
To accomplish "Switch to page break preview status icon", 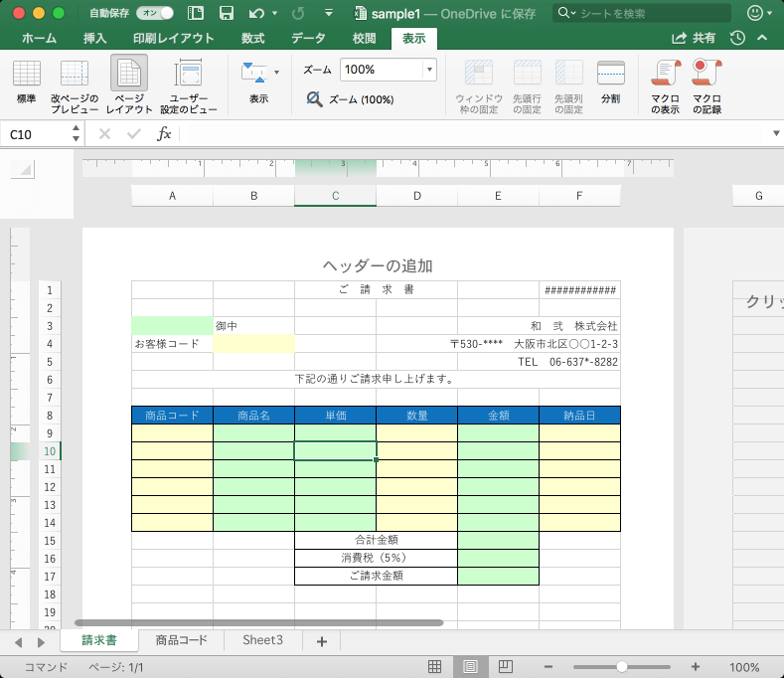I will (x=506, y=666).
